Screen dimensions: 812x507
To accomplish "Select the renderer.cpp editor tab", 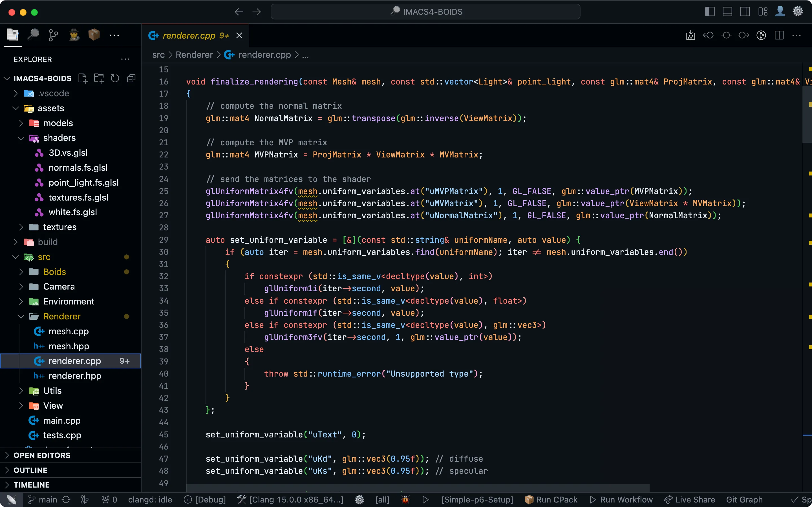I will click(x=189, y=35).
